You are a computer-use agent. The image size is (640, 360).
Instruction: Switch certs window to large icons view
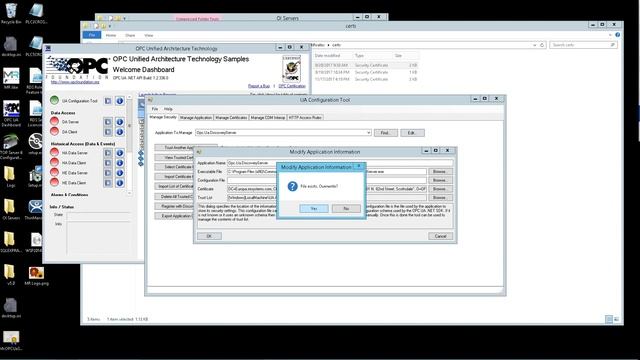(616, 319)
